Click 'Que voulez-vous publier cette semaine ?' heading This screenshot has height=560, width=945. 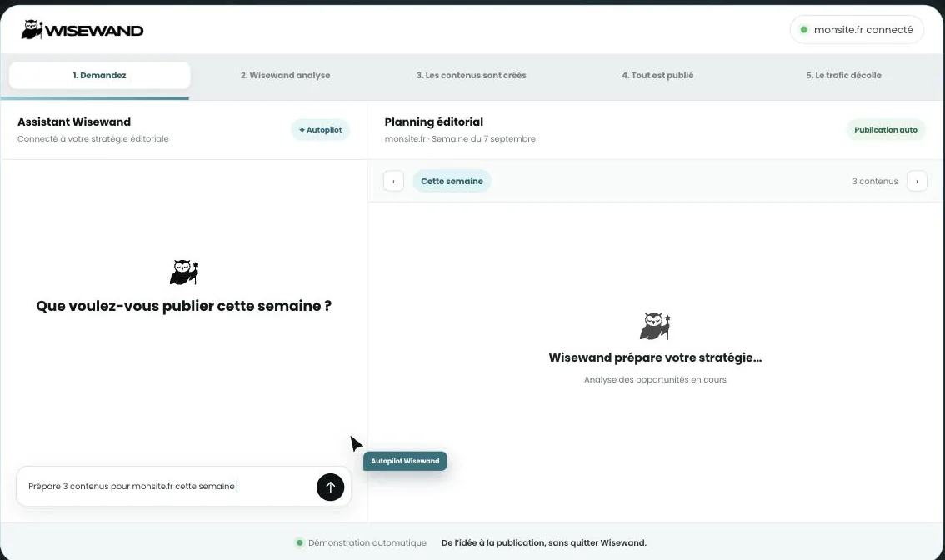point(184,306)
